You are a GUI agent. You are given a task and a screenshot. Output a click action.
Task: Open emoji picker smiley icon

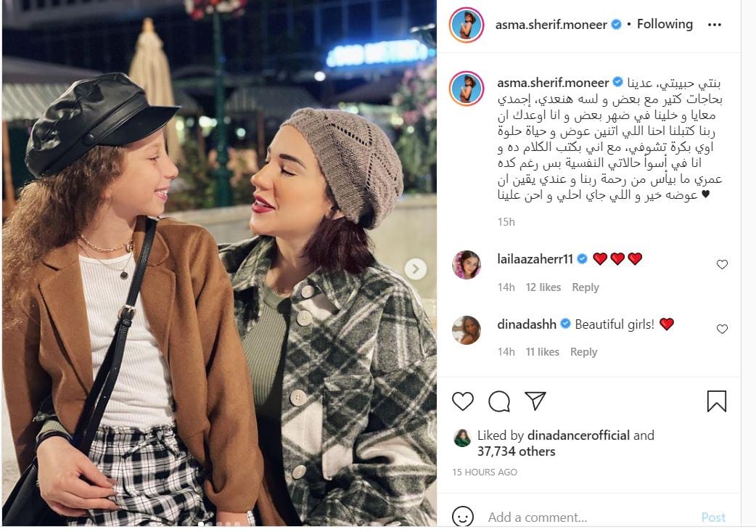coord(463,517)
